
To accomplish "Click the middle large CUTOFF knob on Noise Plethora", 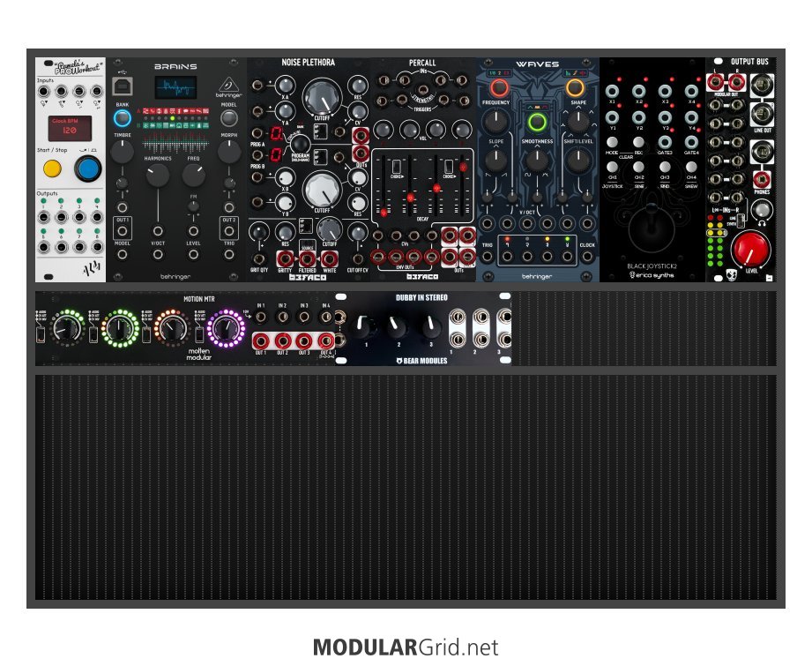I will click(322, 190).
